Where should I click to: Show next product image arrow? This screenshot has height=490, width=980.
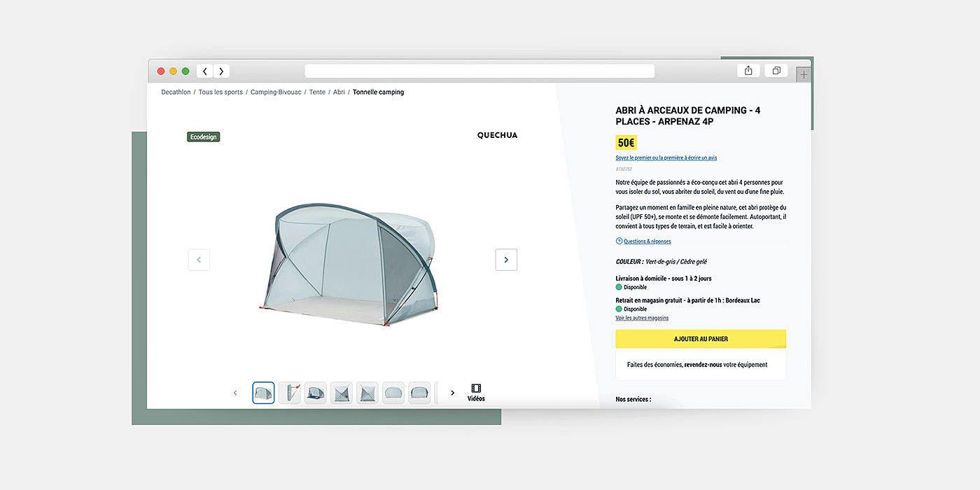506,260
